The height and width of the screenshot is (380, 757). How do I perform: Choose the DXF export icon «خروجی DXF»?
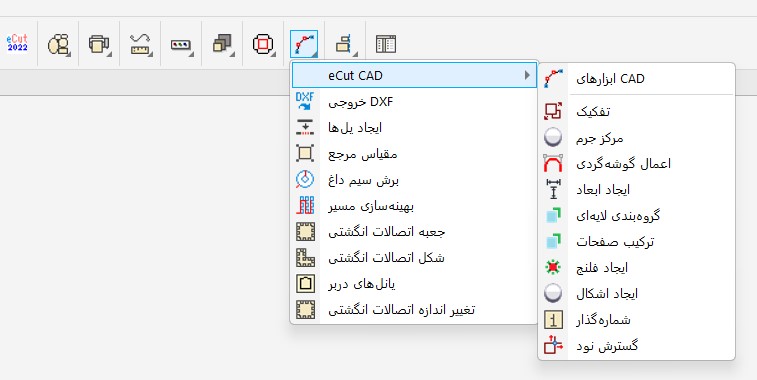point(305,102)
